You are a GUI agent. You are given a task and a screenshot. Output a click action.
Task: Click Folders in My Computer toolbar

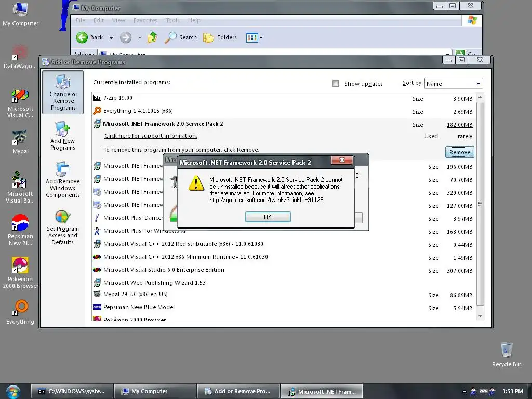[220, 37]
